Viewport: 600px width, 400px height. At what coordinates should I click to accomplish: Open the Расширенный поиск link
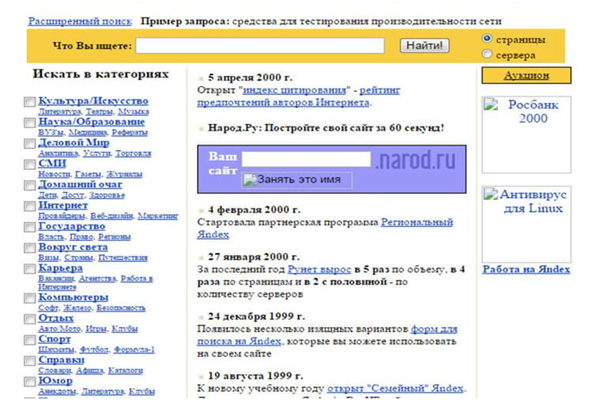[x=80, y=21]
